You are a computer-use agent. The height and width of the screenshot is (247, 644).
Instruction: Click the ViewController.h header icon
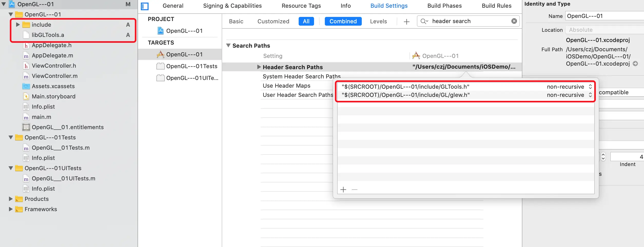tap(26, 66)
